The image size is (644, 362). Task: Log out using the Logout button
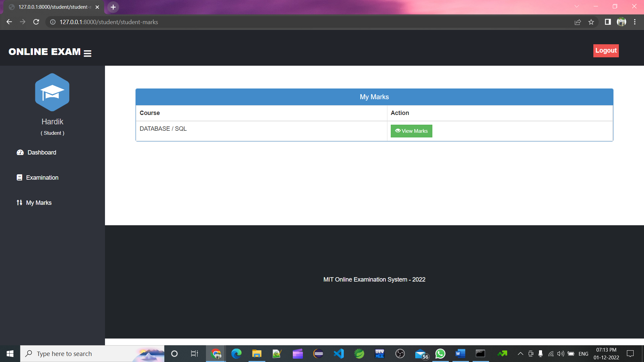(606, 51)
